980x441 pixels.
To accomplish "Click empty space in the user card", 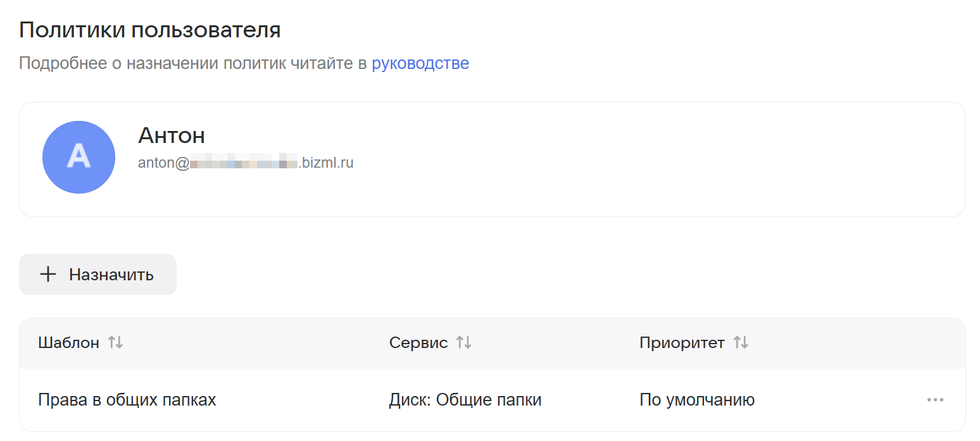I will [x=633, y=159].
